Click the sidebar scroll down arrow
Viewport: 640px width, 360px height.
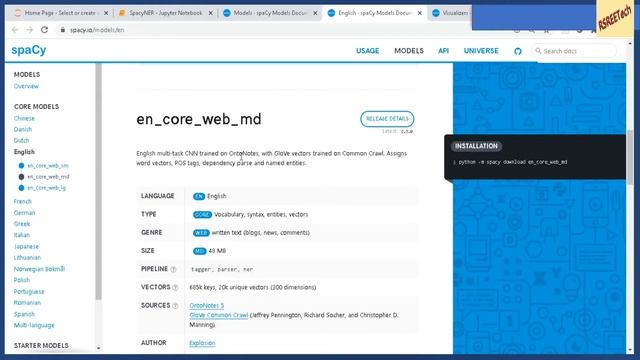pos(98,348)
